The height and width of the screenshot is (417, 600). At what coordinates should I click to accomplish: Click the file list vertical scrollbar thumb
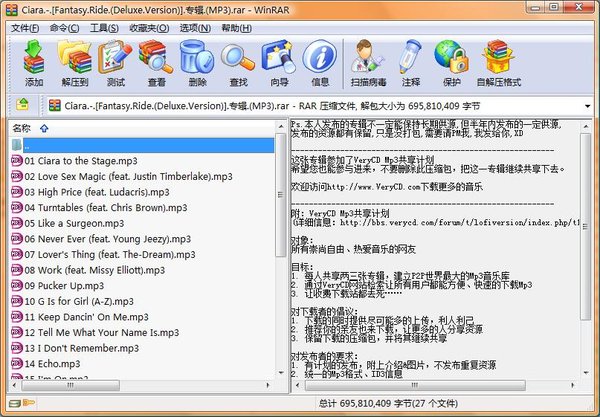[x=281, y=195]
